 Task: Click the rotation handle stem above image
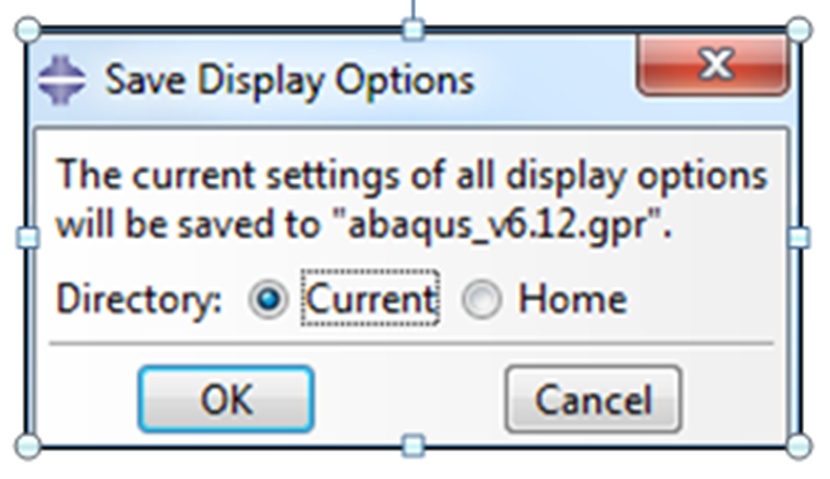(x=413, y=10)
